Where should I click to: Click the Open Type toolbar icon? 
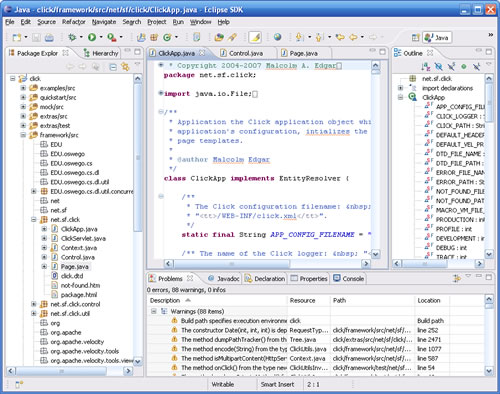[x=197, y=37]
